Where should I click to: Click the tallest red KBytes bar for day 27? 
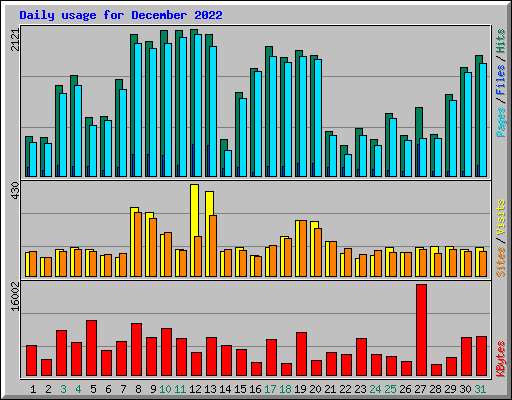(421, 330)
